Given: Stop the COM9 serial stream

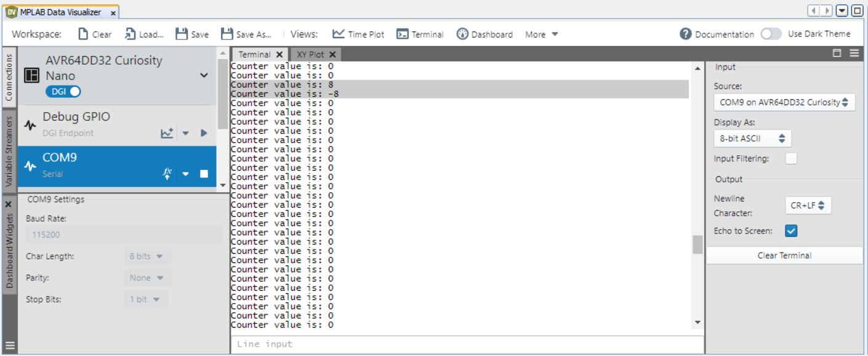Looking at the screenshot, I should coord(204,174).
